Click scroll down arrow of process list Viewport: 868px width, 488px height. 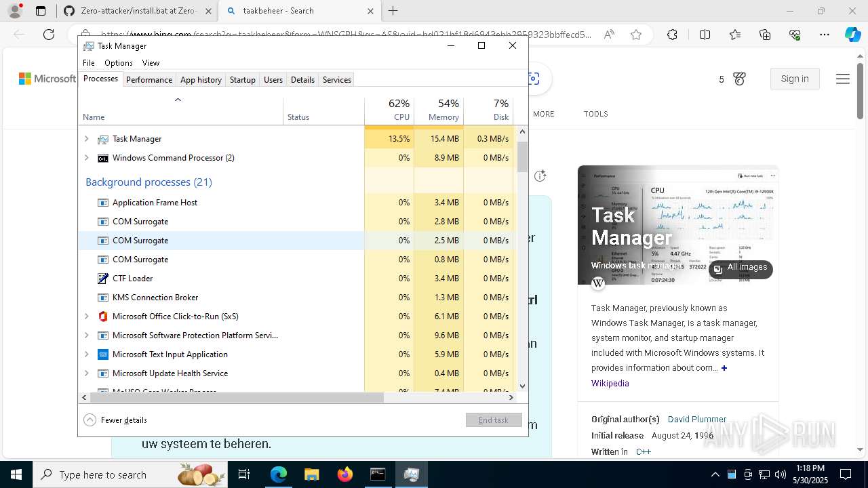pyautogui.click(x=522, y=386)
